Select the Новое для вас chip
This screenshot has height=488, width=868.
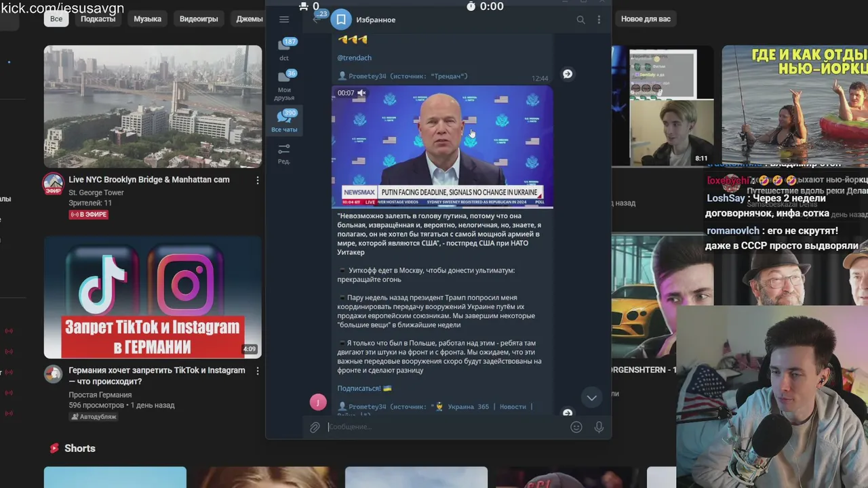pos(646,19)
